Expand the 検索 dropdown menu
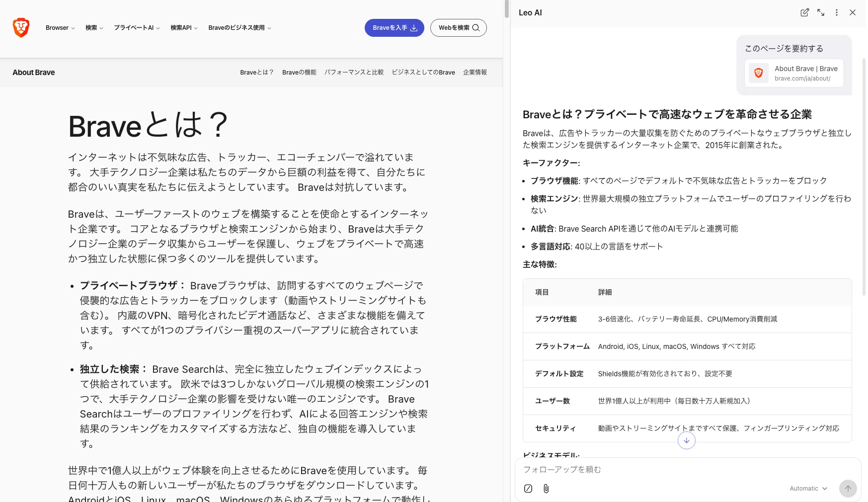The image size is (868, 502). tap(94, 28)
